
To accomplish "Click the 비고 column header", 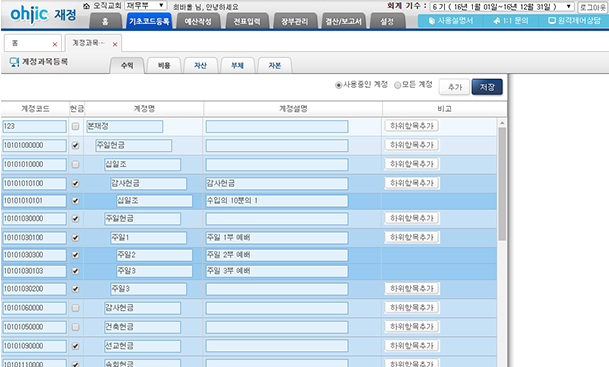I will (444, 109).
